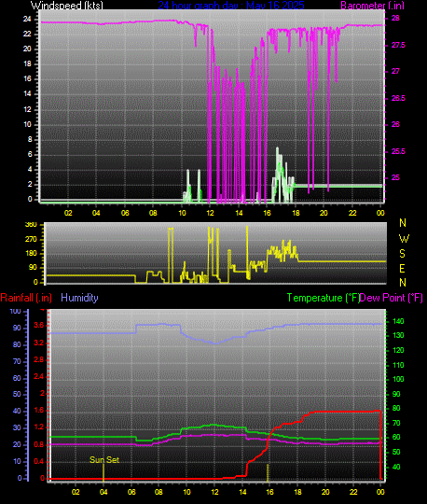Click the '25.5' value on barometer axis
Image resolution: width=427 pixels, height=504 pixels.
[x=398, y=151]
